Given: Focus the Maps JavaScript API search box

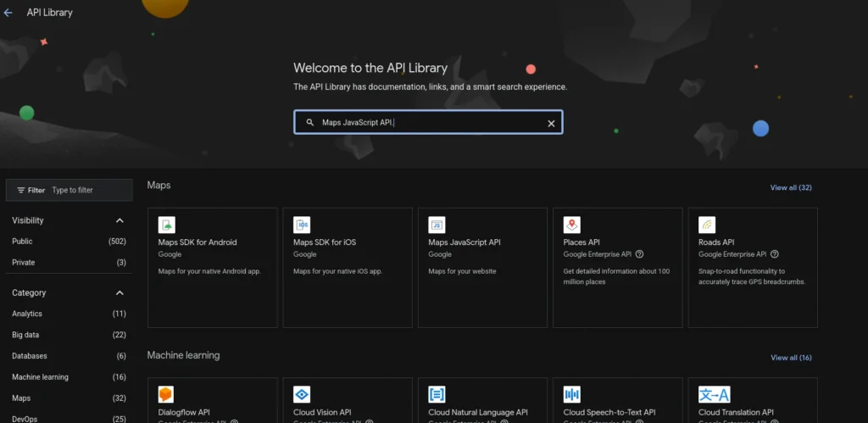Looking at the screenshot, I should tap(428, 123).
